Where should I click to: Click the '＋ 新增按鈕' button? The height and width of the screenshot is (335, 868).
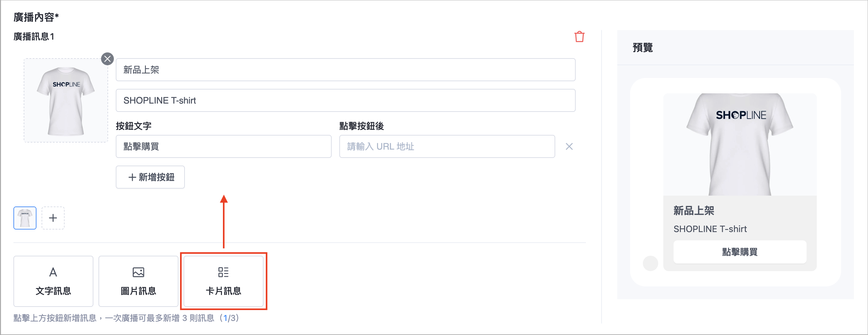coord(150,177)
